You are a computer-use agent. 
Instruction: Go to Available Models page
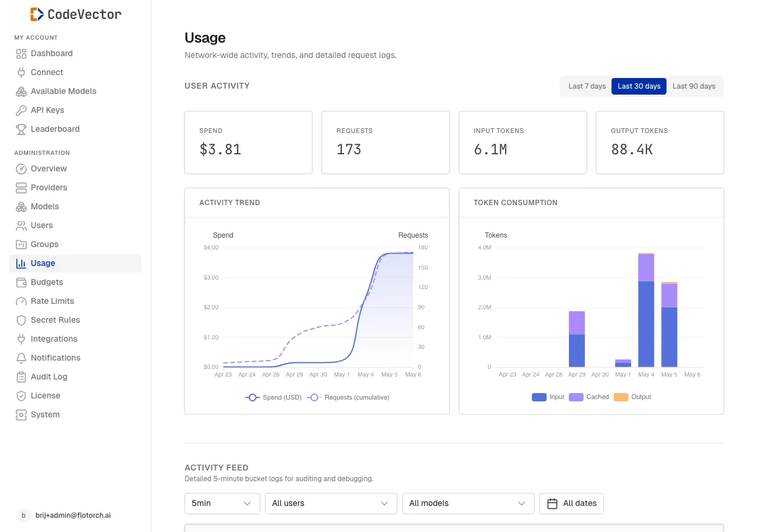click(x=75, y=91)
